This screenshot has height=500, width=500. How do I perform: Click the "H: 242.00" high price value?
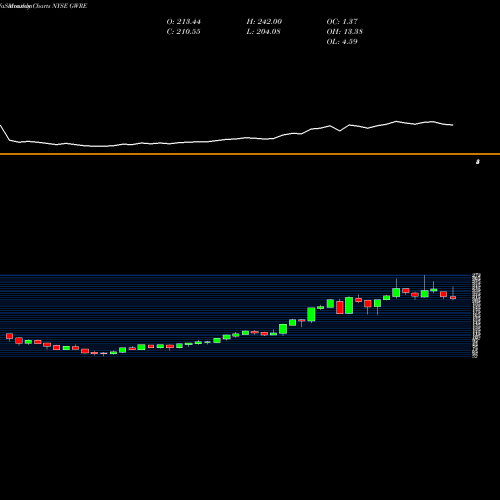point(264,22)
